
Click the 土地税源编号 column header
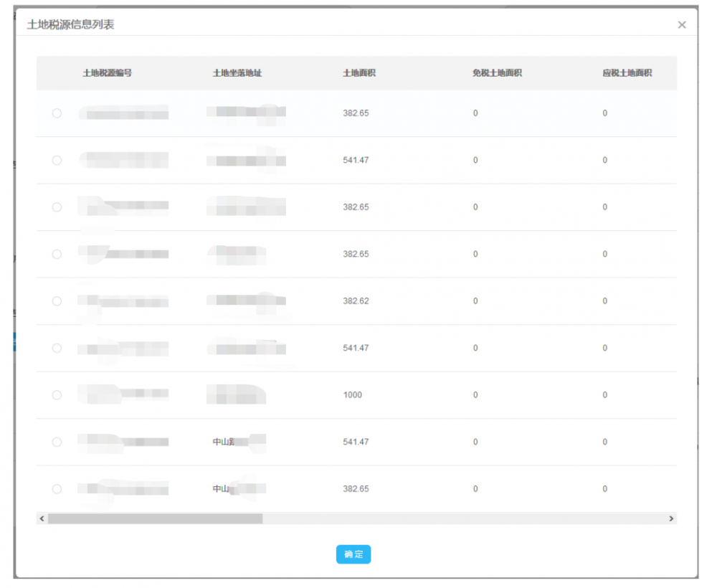pyautogui.click(x=107, y=73)
